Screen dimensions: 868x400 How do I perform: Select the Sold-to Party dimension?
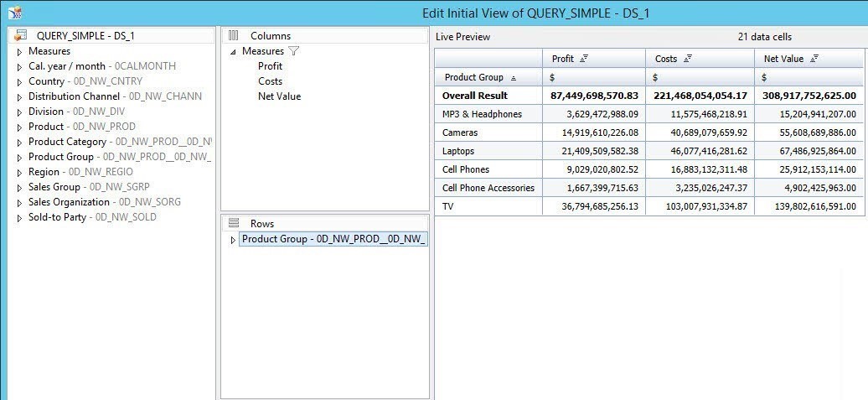pyautogui.click(x=57, y=217)
